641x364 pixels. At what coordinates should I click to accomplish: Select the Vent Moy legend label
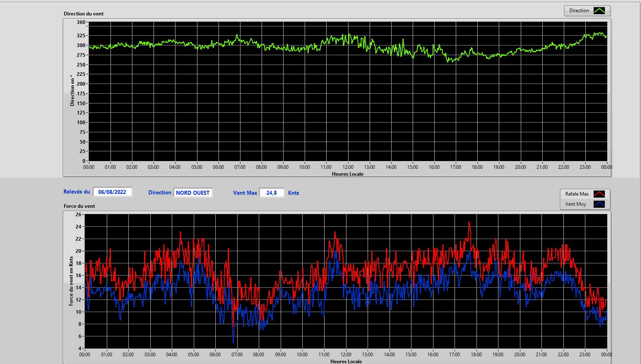pos(576,204)
